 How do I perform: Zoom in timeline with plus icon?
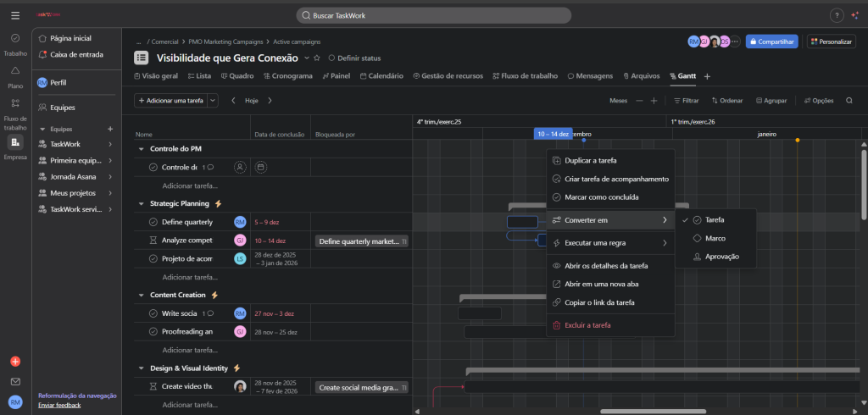tap(654, 101)
